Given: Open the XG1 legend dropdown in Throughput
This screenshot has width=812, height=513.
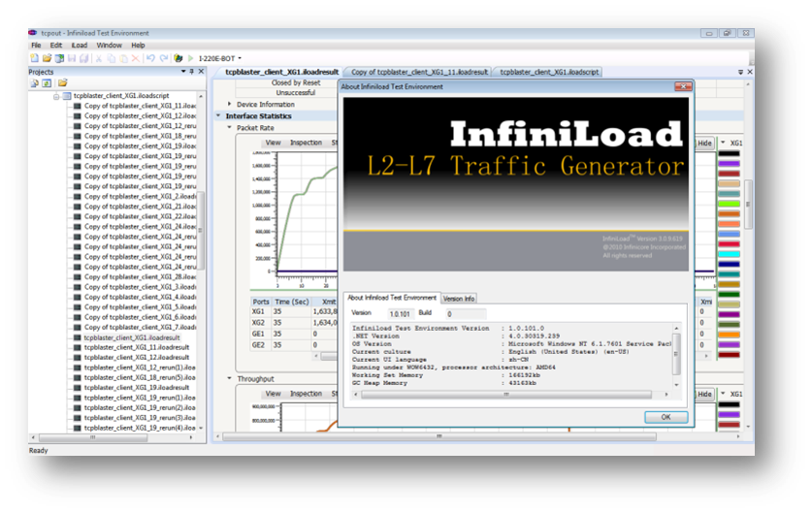Looking at the screenshot, I should (724, 394).
